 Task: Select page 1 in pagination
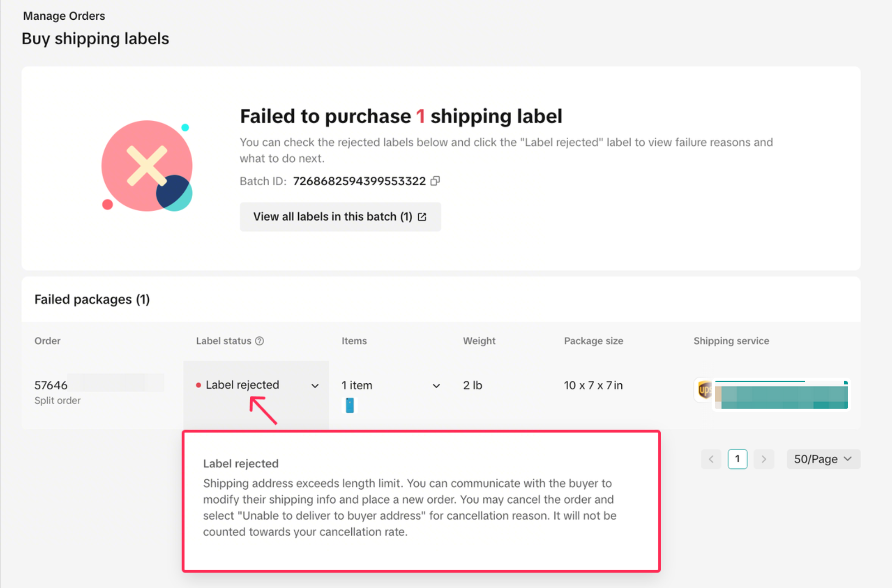tap(737, 459)
